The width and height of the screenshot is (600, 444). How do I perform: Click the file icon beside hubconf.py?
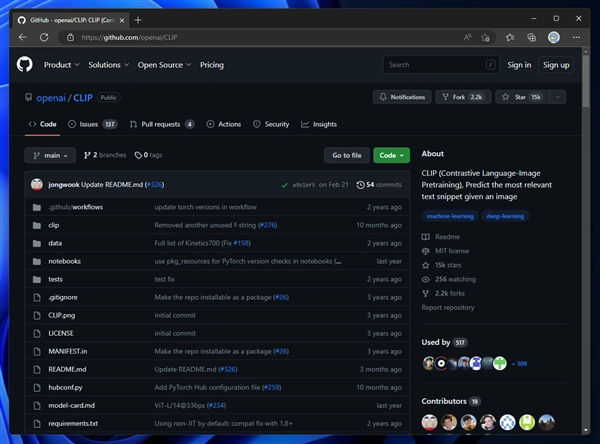pyautogui.click(x=37, y=387)
